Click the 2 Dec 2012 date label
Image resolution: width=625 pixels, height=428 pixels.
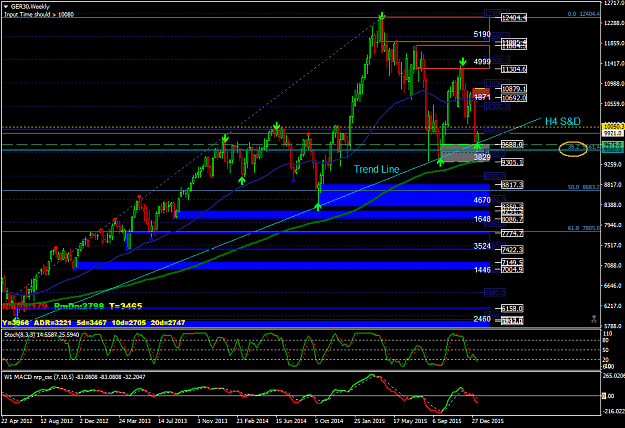tap(94, 421)
